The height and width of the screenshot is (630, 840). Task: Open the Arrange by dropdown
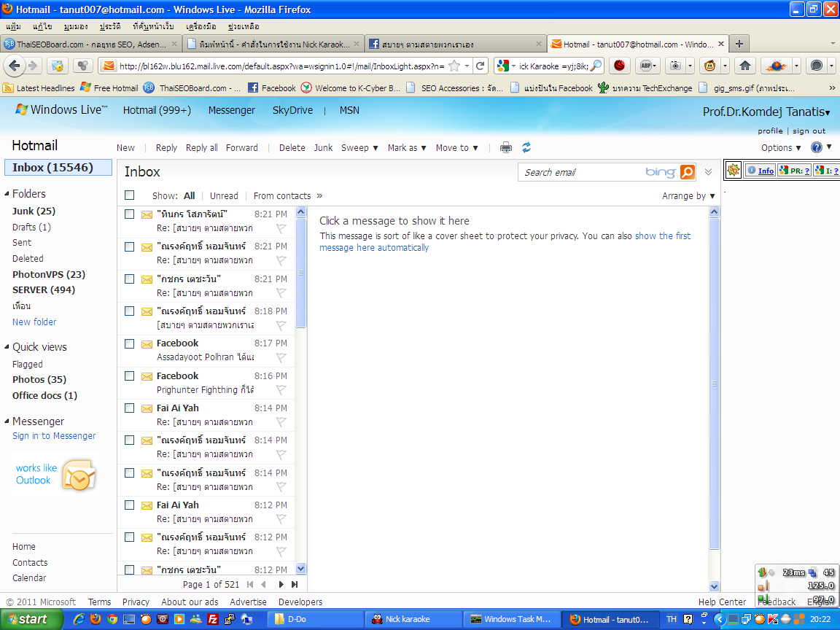coord(688,196)
